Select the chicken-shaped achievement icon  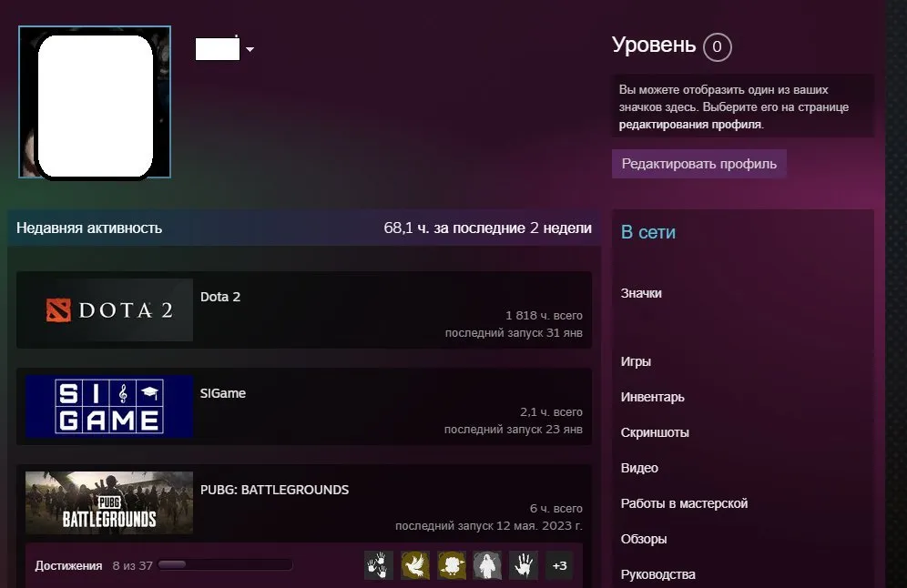coord(452,565)
